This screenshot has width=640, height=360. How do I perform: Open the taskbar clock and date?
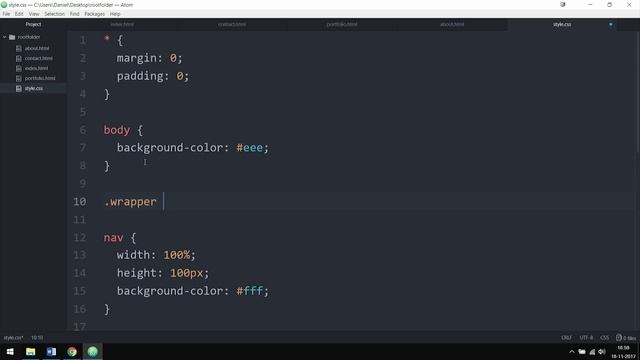click(x=623, y=352)
